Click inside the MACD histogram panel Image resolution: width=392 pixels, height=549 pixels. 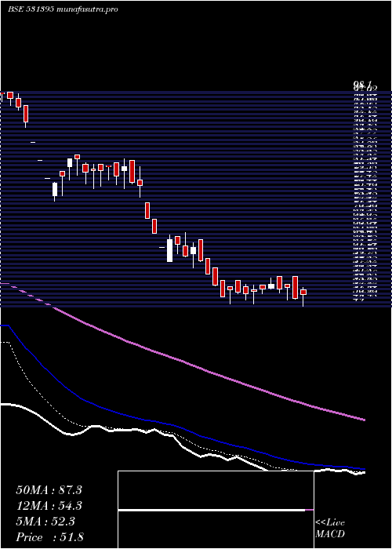(216, 510)
